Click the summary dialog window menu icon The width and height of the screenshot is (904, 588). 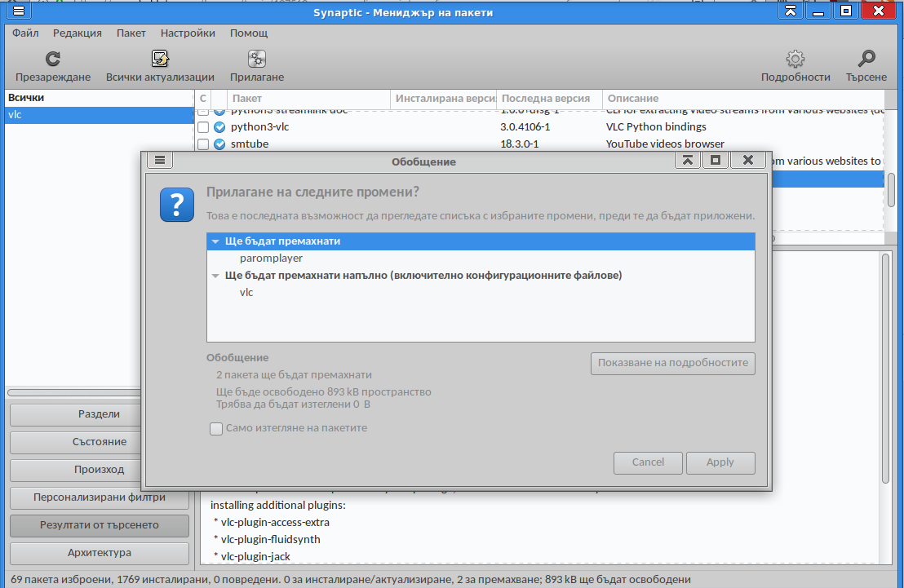click(x=160, y=161)
